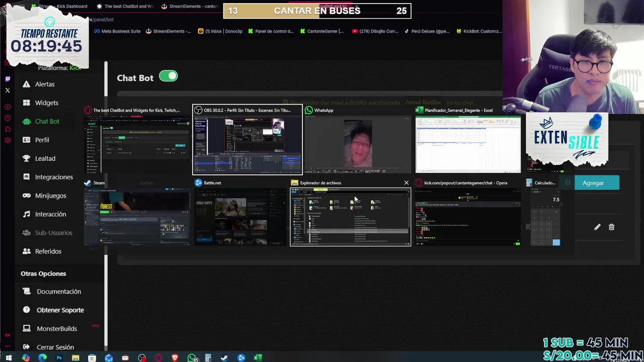
Task: Open Integraciones in the sidebar
Action: pos(48,177)
